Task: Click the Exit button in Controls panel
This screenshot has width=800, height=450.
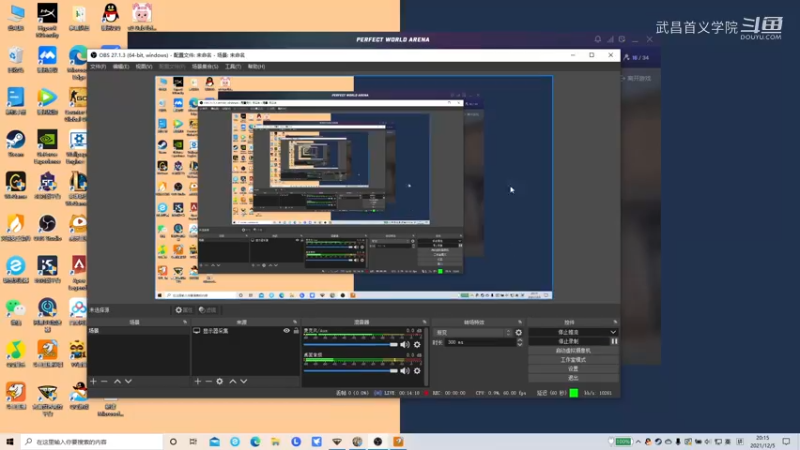Action: pos(573,378)
